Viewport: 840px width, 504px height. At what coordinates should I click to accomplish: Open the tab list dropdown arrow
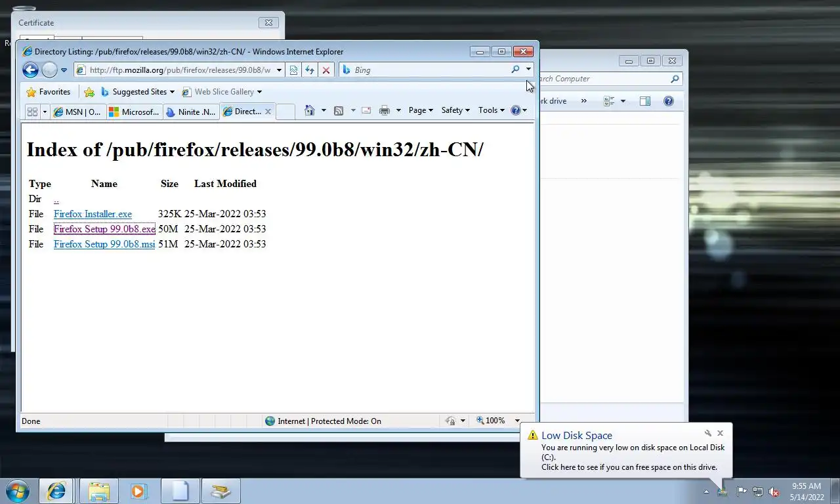click(45, 112)
